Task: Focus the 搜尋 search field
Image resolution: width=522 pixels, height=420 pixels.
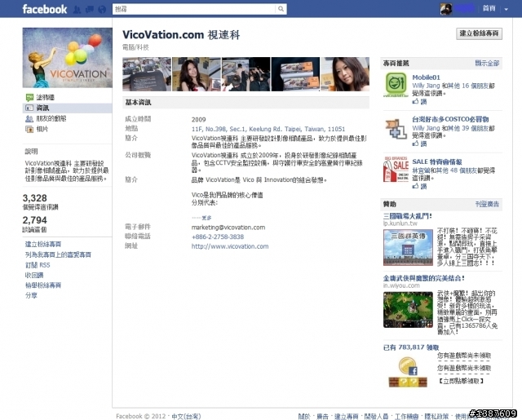Action: pos(194,9)
